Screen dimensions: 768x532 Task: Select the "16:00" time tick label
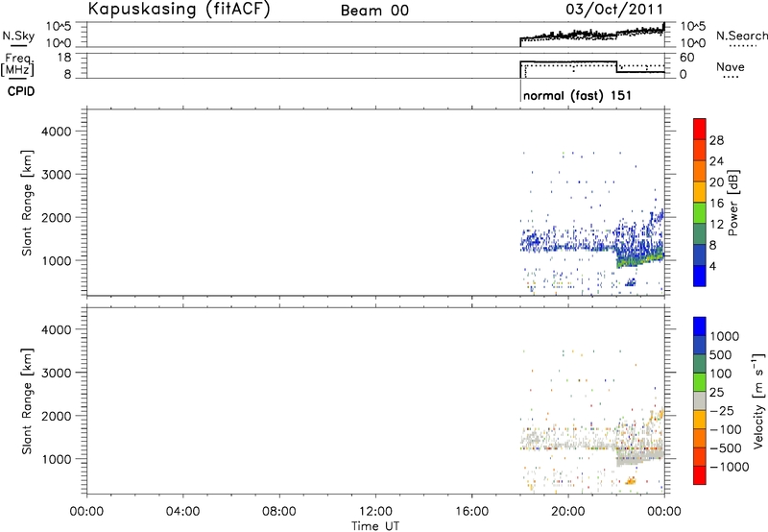click(x=471, y=512)
